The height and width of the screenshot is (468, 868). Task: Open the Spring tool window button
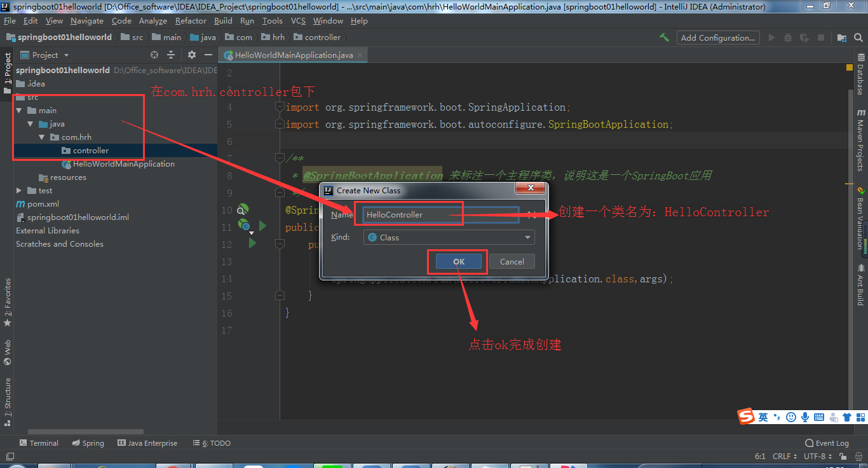pyautogui.click(x=88, y=443)
